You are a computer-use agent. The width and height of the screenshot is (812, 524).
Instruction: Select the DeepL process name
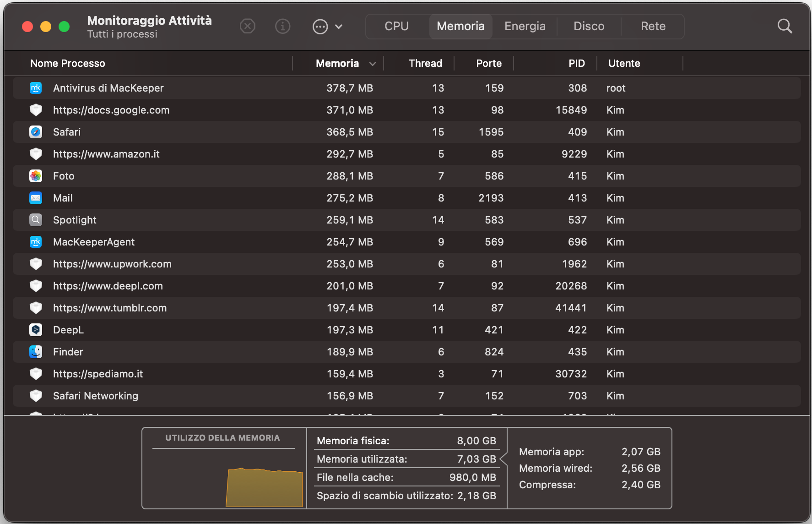pyautogui.click(x=68, y=330)
